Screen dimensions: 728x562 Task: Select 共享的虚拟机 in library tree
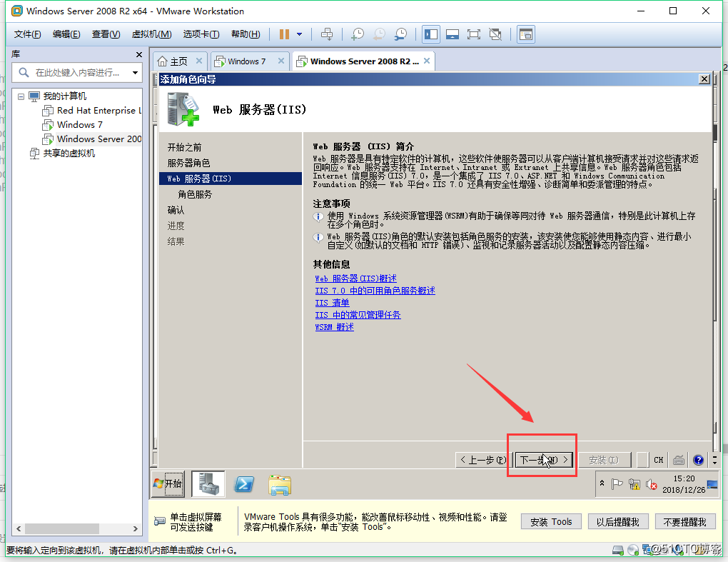(63, 154)
